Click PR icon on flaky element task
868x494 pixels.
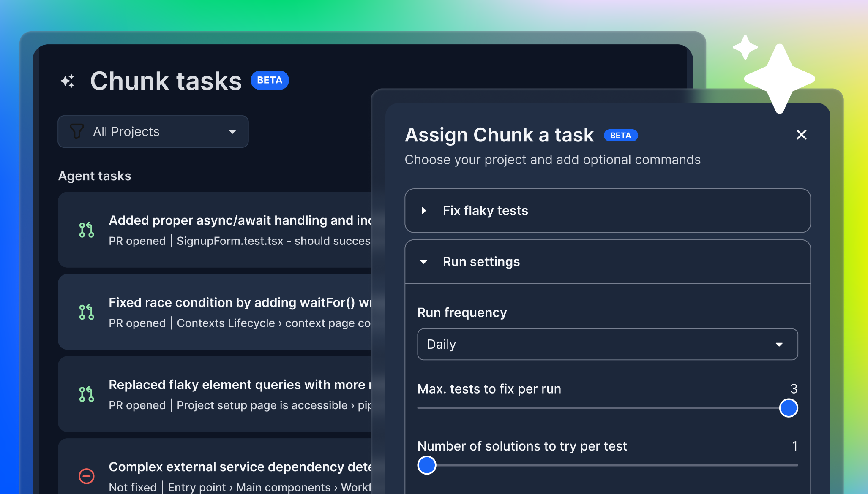point(87,394)
